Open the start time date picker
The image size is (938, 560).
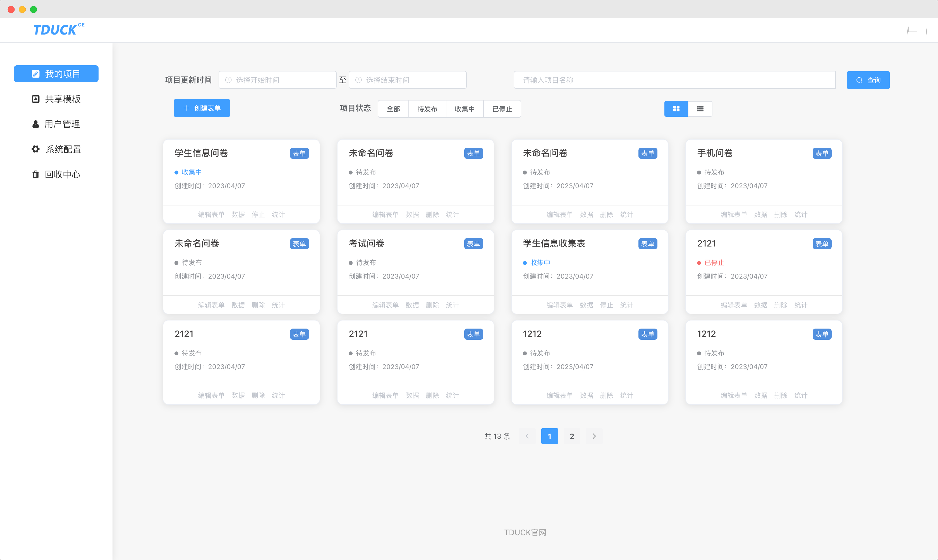coord(277,80)
